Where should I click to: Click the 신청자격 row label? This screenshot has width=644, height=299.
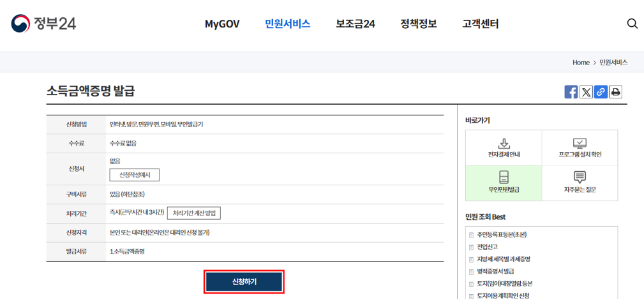point(77,233)
